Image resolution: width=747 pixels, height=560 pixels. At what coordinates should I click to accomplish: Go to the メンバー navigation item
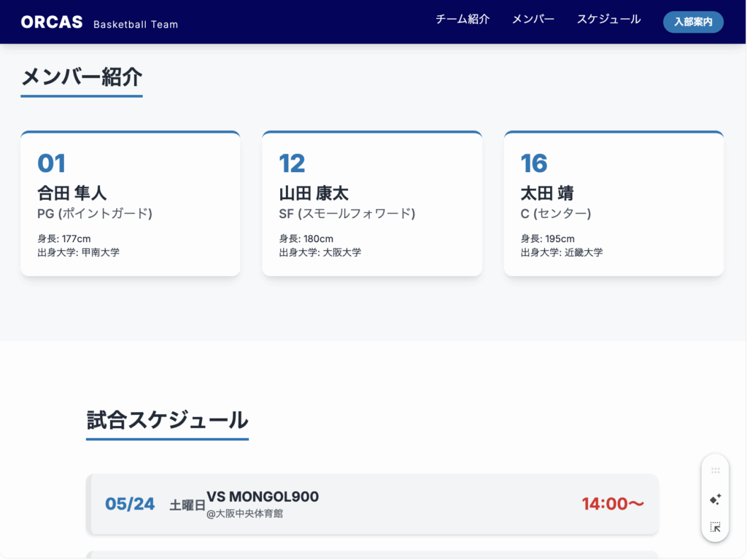tap(533, 20)
